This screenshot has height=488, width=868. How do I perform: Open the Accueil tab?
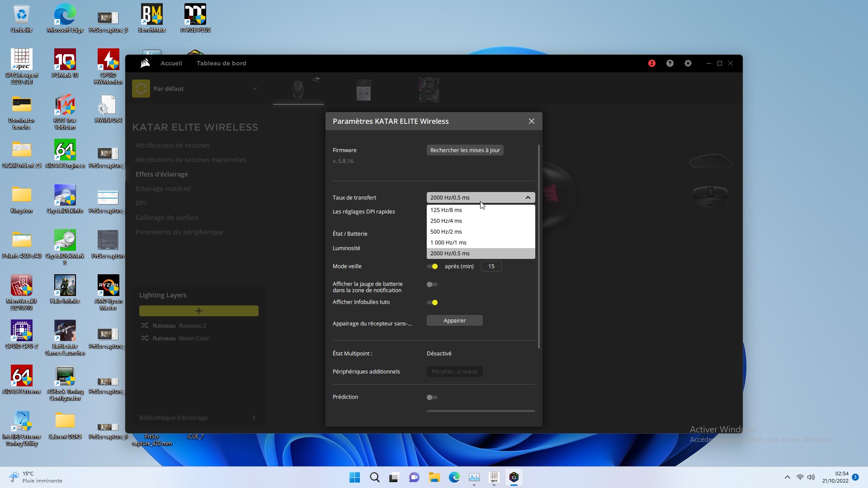click(x=171, y=63)
